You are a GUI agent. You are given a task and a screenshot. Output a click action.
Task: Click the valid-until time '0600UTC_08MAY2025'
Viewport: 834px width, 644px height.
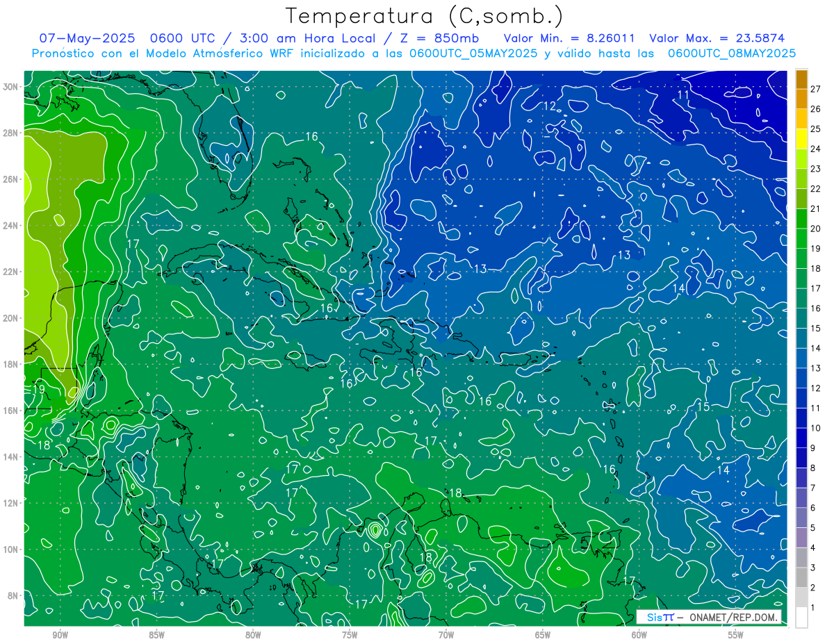point(731,53)
